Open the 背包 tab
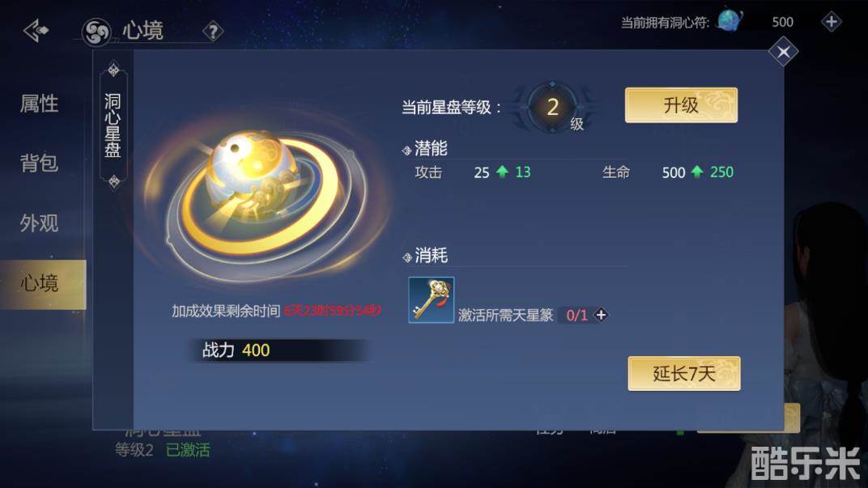The image size is (868, 488). click(39, 163)
